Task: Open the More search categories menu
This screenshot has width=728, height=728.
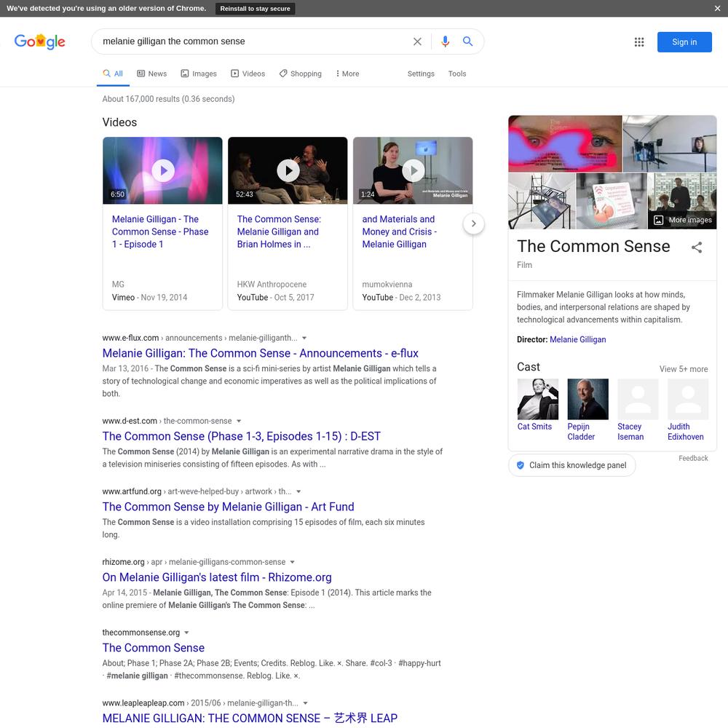Action: coord(348,74)
